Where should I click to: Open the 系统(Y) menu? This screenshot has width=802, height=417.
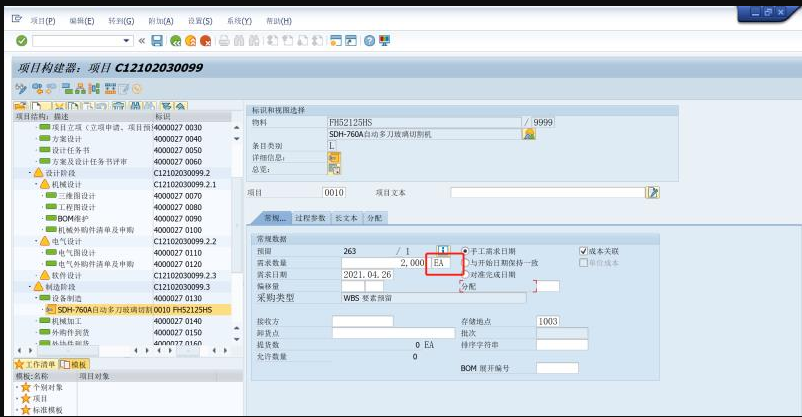click(x=239, y=21)
